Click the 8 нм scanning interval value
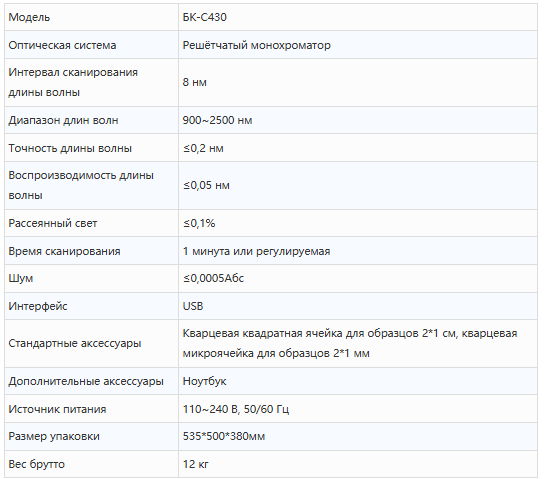This screenshot has width=544, height=479. point(195,82)
